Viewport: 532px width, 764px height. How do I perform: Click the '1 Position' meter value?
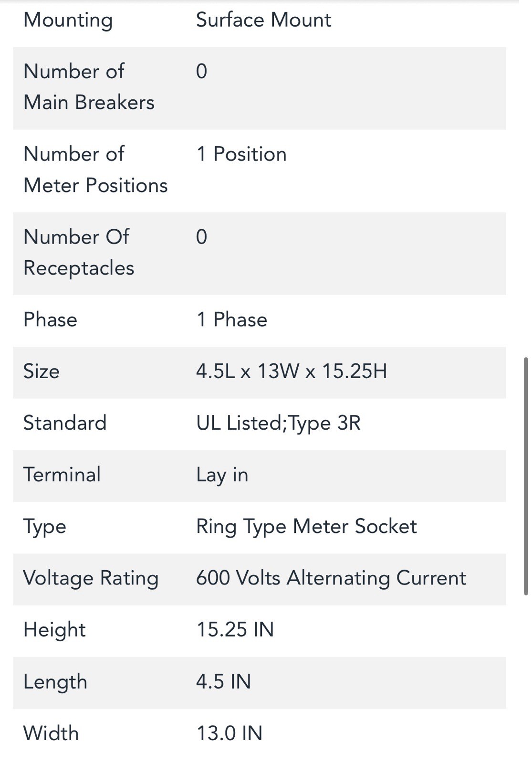coord(241,154)
